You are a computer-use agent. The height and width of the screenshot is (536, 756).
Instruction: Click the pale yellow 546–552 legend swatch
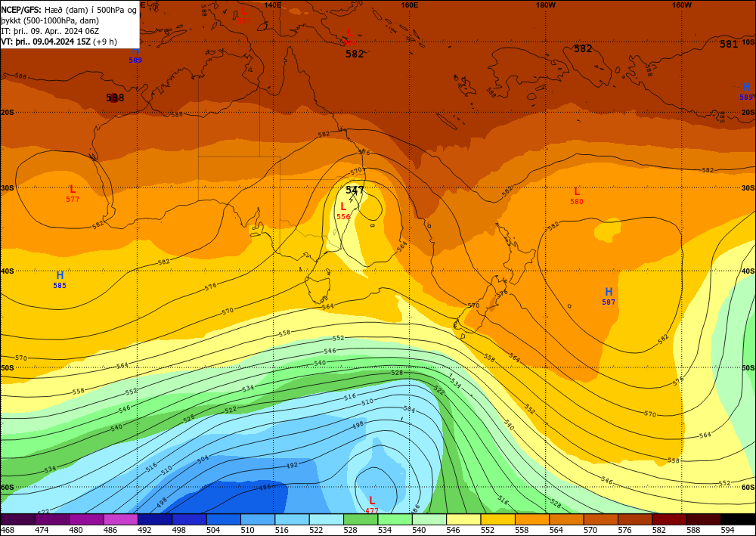pos(463,519)
